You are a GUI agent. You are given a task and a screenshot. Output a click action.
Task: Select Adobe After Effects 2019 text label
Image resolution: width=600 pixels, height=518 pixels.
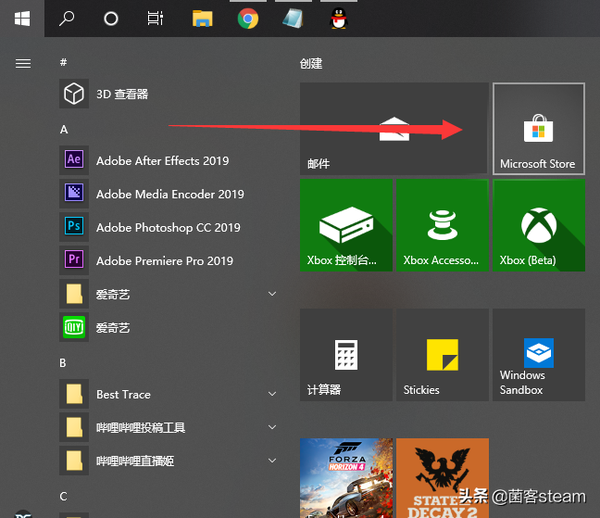163,161
